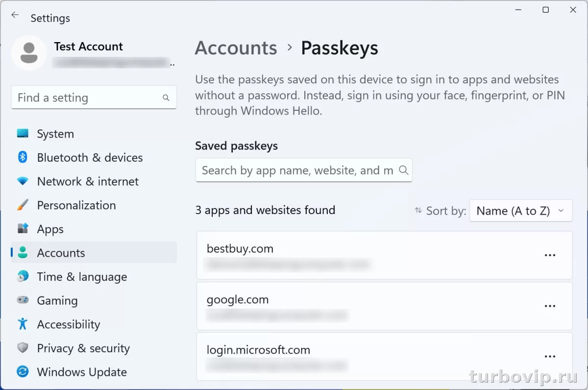The width and height of the screenshot is (588, 390).
Task: Open options menu for google.com passkey
Action: pos(550,306)
